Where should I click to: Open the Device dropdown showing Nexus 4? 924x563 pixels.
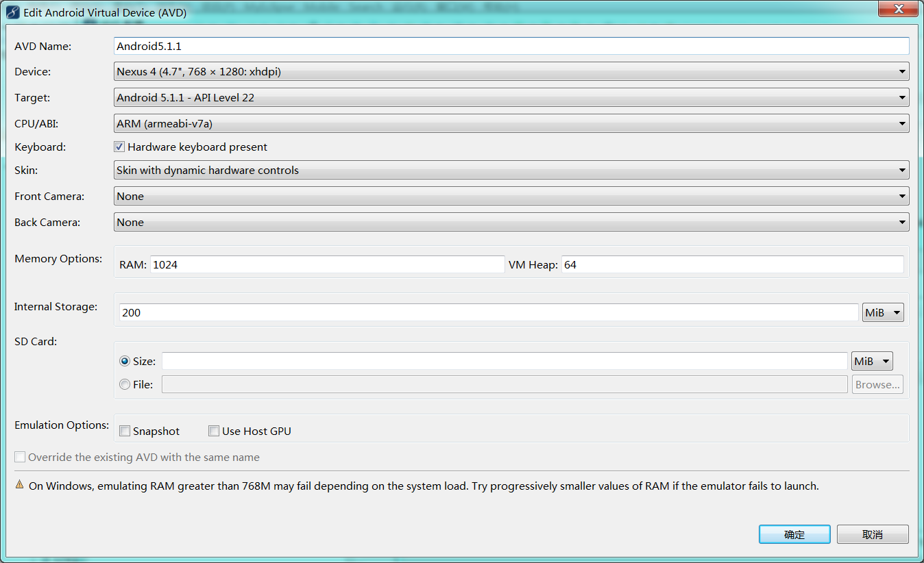point(511,71)
